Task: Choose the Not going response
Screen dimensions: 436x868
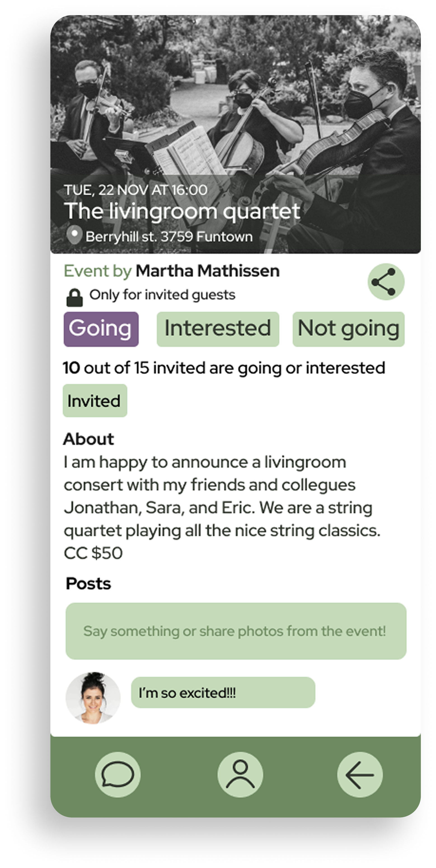Action: tap(349, 329)
